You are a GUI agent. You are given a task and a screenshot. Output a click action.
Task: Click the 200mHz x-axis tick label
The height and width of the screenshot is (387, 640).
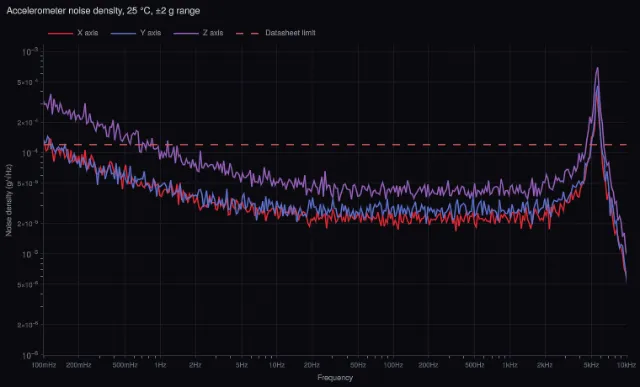click(x=78, y=365)
